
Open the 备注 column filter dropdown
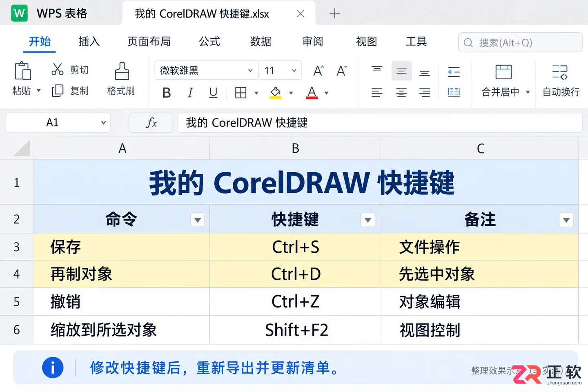pyautogui.click(x=566, y=220)
